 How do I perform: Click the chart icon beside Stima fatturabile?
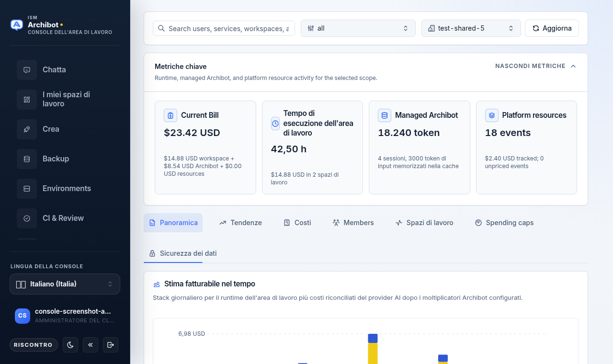157,284
